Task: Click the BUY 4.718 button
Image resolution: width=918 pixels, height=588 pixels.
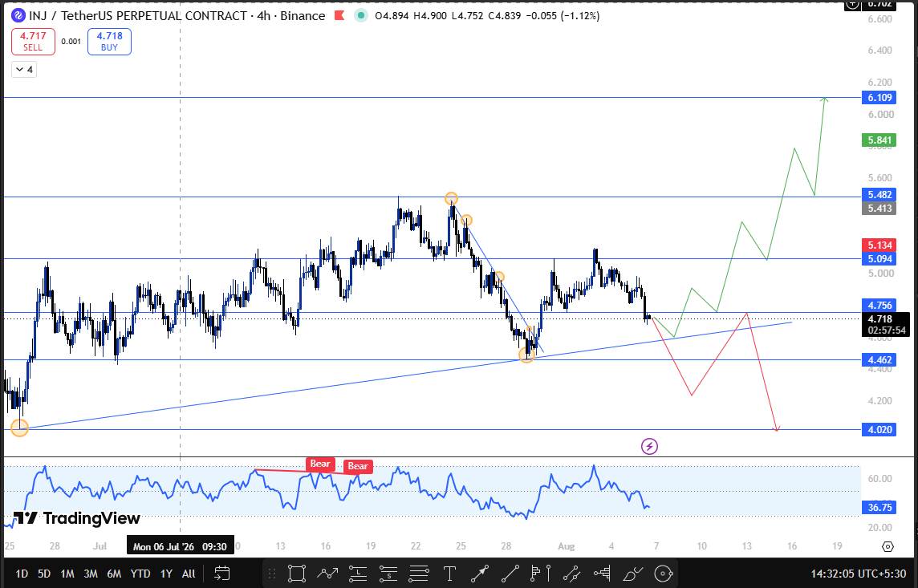Action: (109, 43)
